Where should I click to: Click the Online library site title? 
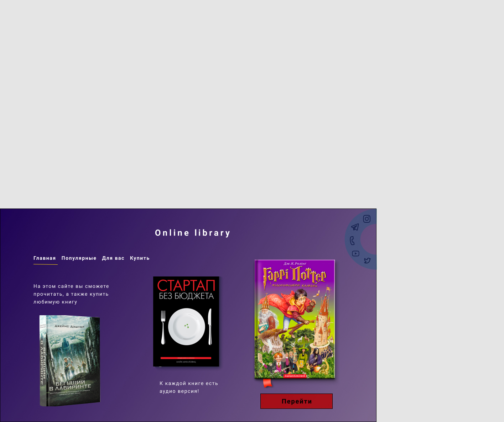point(193,233)
